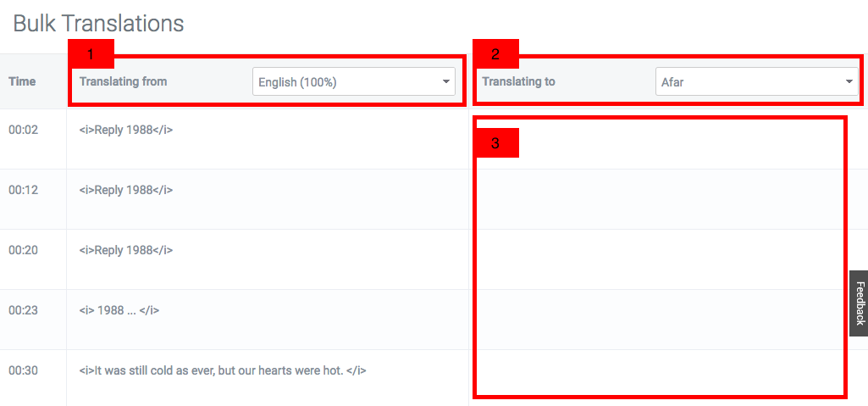Image resolution: width=868 pixels, height=406 pixels.
Task: Click the 00:02 timestamp
Action: coord(23,131)
